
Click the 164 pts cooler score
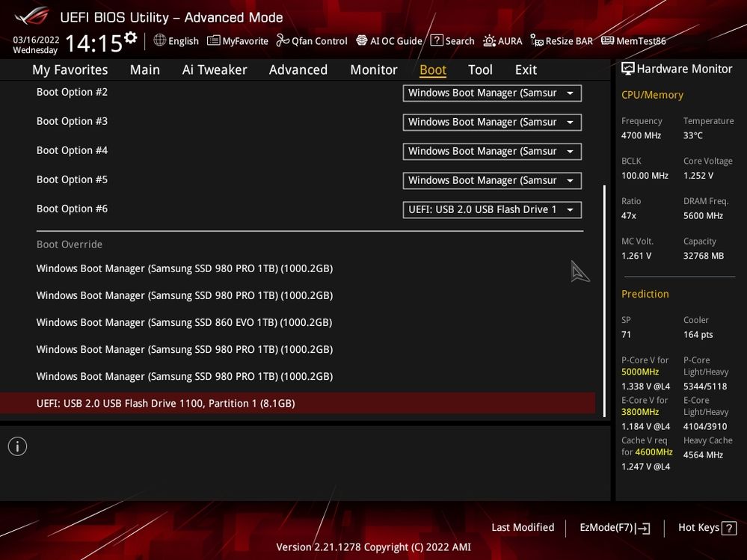[x=698, y=335]
